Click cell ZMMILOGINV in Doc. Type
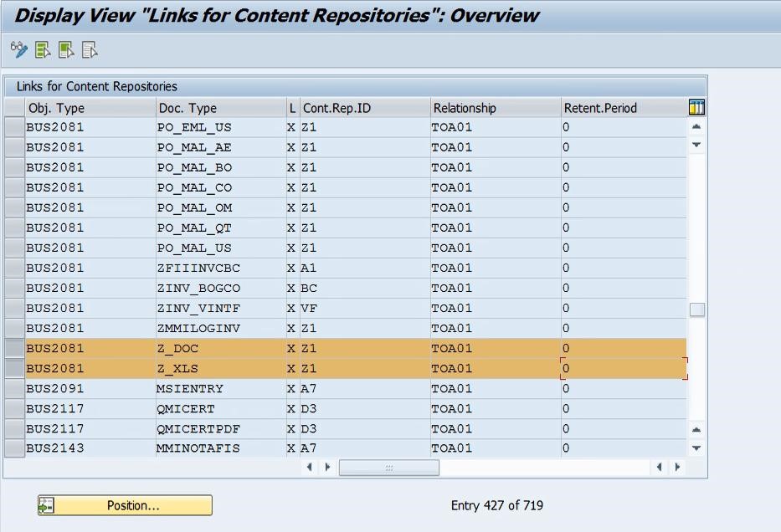 tap(221, 329)
